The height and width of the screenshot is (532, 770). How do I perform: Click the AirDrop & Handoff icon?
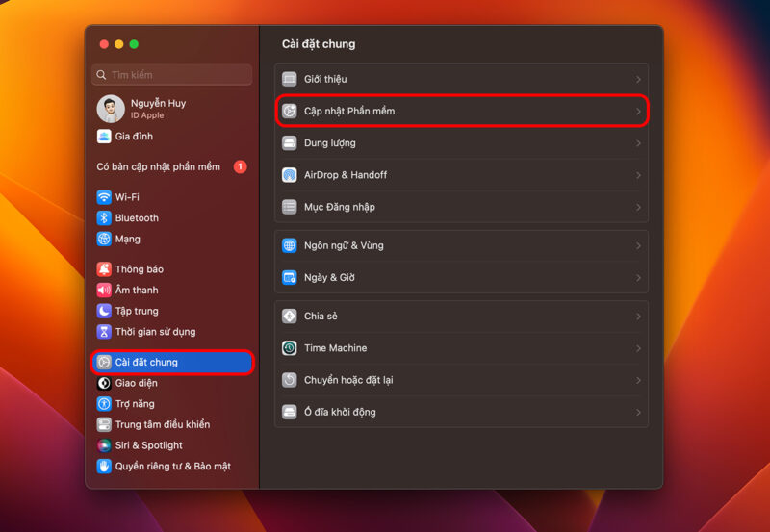pos(290,175)
